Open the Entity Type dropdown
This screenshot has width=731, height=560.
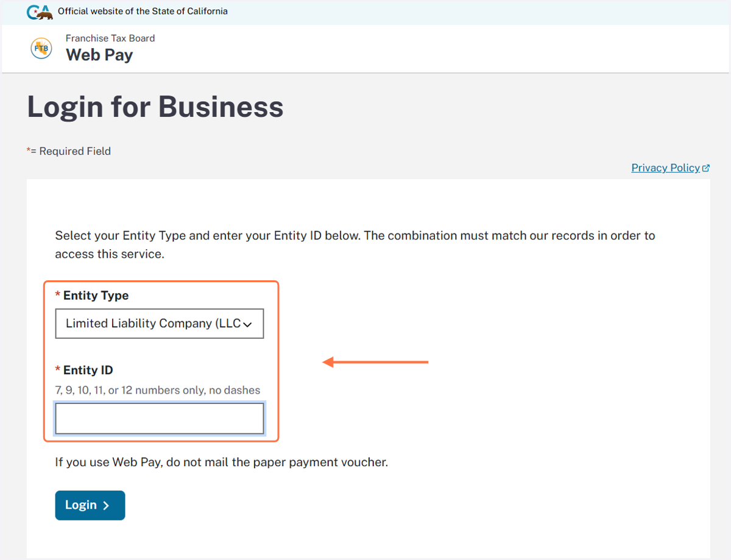point(160,324)
